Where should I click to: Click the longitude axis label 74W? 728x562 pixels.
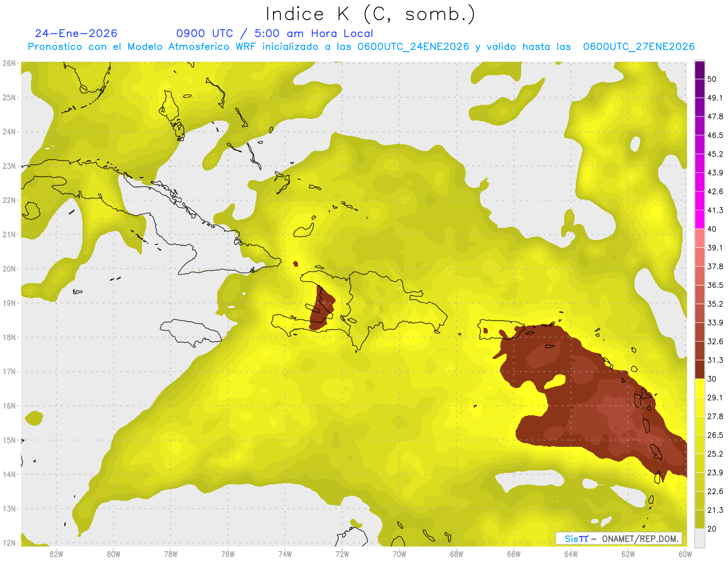point(285,554)
